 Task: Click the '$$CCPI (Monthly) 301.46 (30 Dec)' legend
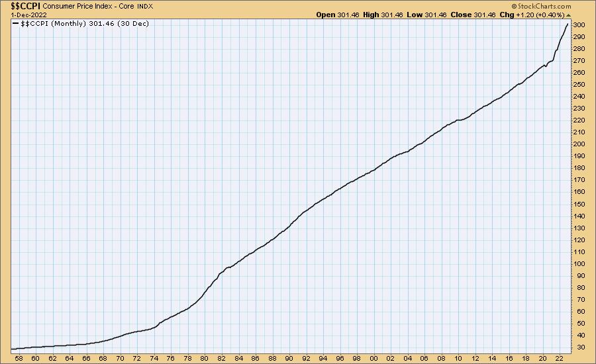point(85,24)
